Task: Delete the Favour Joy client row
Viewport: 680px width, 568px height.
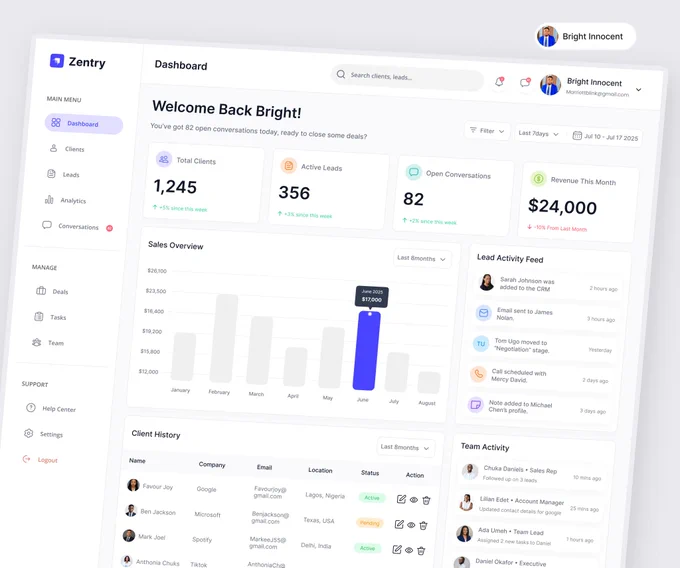Action: (426, 500)
